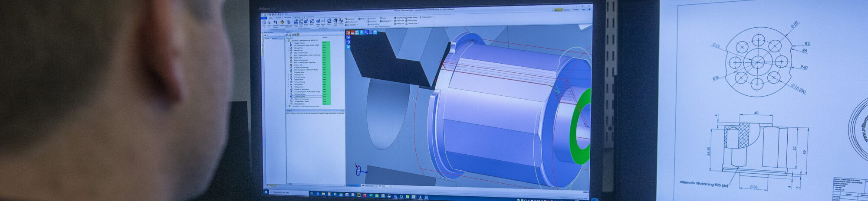868x201 pixels.
Task: Open the Milling Cycles dropdown
Action: (x=386, y=21)
